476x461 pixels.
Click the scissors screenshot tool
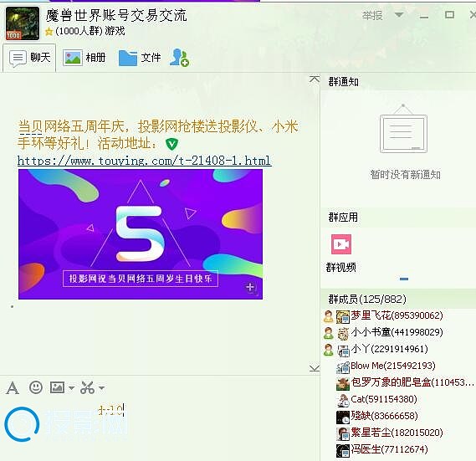[88, 387]
